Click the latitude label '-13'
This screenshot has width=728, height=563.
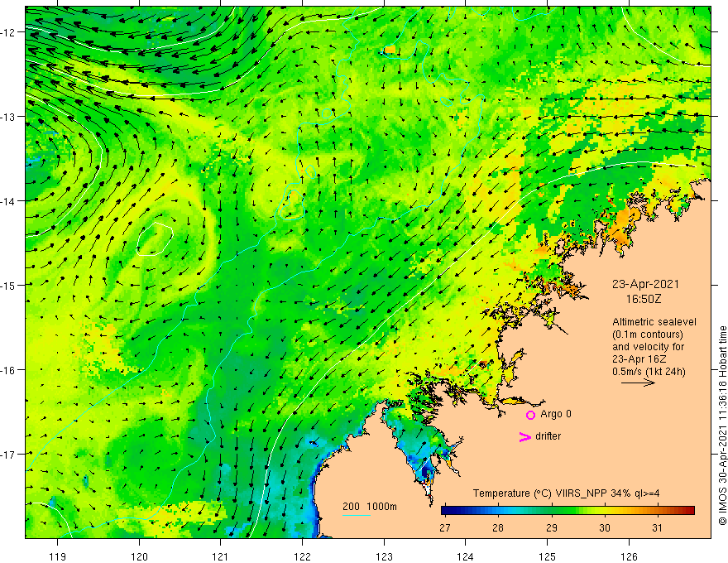pos(9,117)
